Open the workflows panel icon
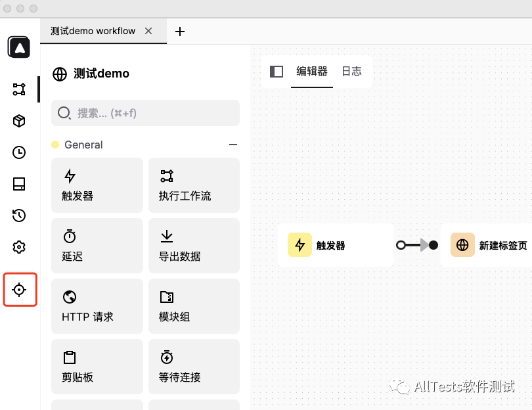Viewport: 532px width, 410px height. point(19,89)
